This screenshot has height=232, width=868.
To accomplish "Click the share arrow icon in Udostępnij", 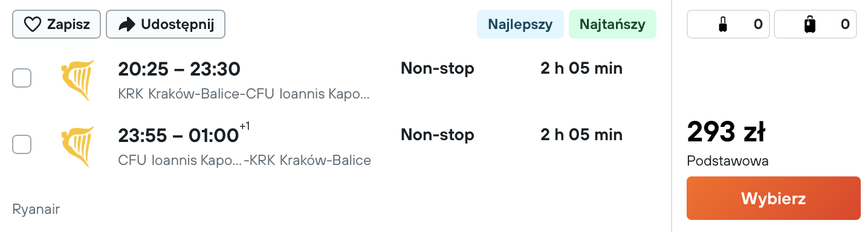I will coord(126,25).
